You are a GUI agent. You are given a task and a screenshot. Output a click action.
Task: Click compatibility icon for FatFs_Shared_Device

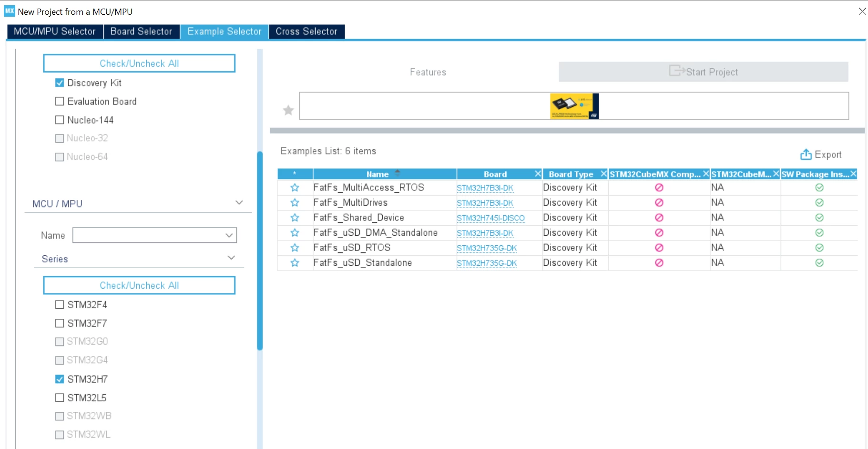pos(659,218)
